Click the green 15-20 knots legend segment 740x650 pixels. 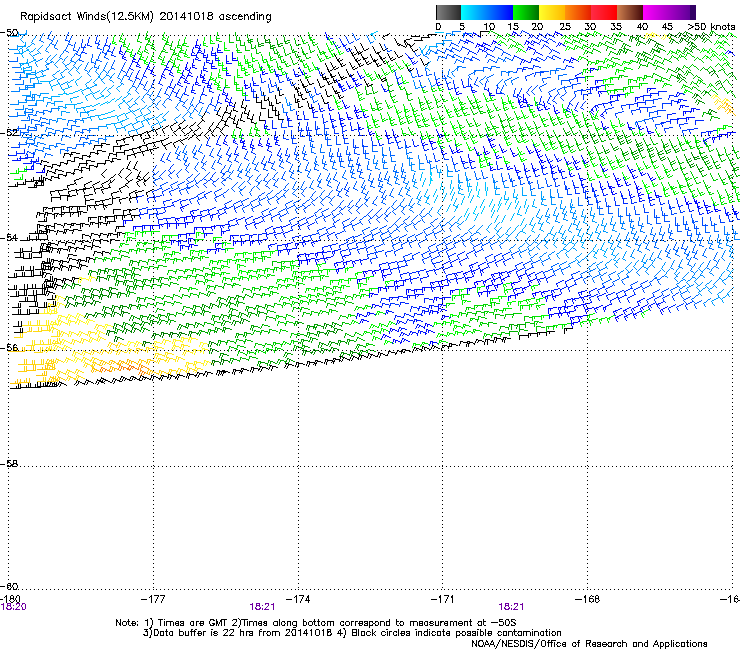click(526, 12)
